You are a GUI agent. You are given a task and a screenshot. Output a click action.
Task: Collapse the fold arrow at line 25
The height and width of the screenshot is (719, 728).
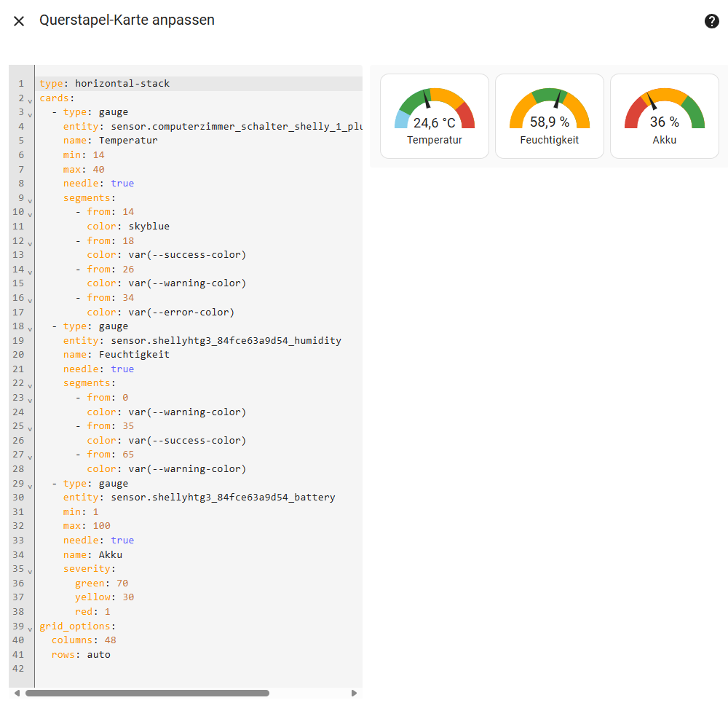(30, 429)
